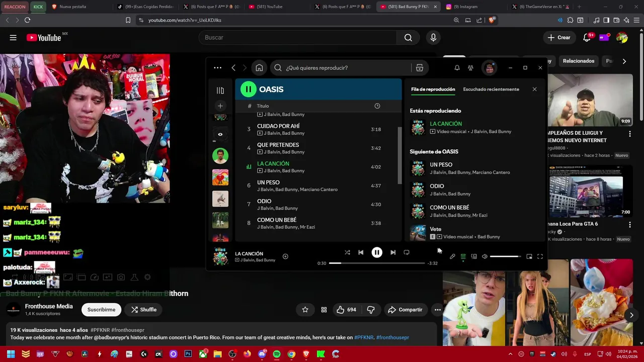Pause playback in Spotify bottom player bar

(x=377, y=252)
